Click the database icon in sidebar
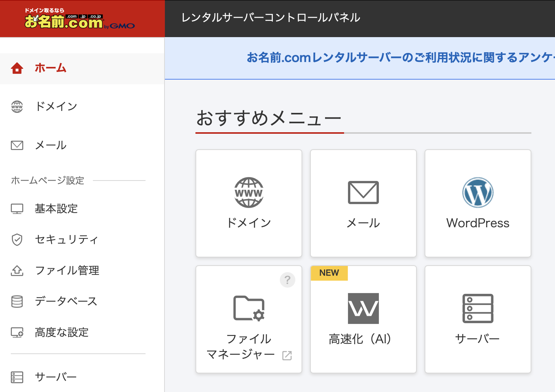555x392 pixels. point(17,302)
